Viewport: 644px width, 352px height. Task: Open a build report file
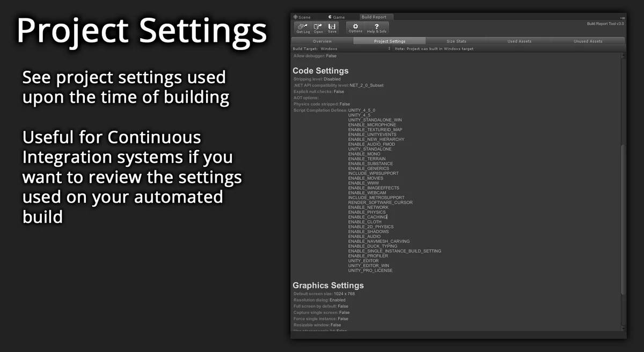click(x=318, y=28)
